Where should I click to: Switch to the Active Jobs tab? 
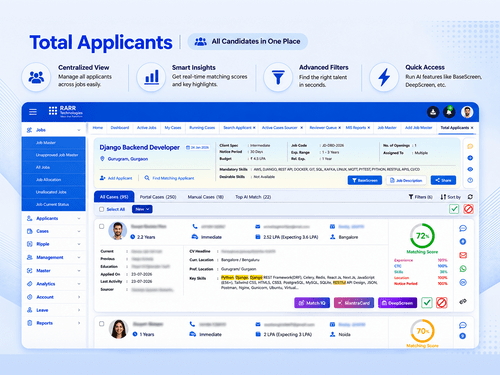pyautogui.click(x=146, y=128)
